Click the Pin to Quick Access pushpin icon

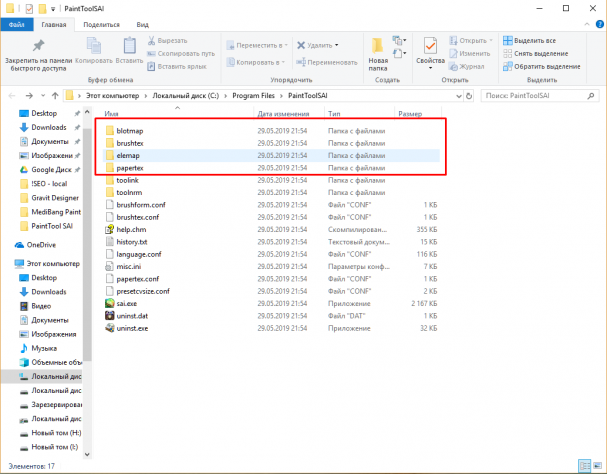38,46
